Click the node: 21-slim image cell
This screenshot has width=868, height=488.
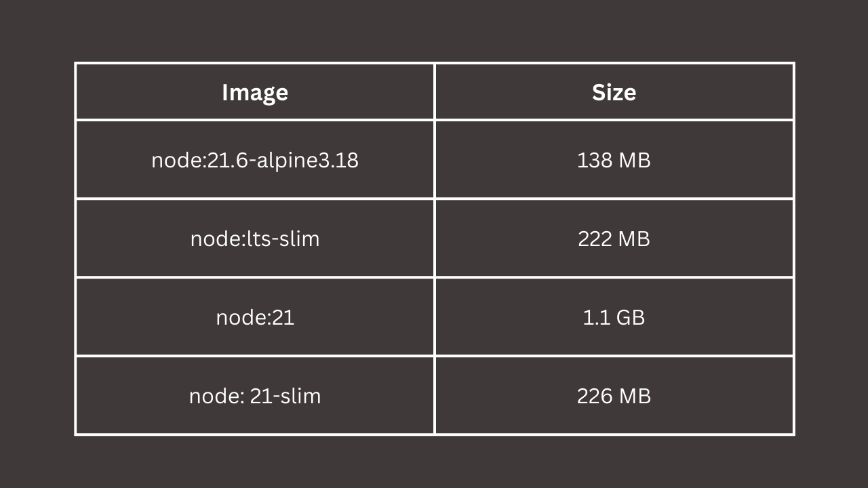pos(255,396)
